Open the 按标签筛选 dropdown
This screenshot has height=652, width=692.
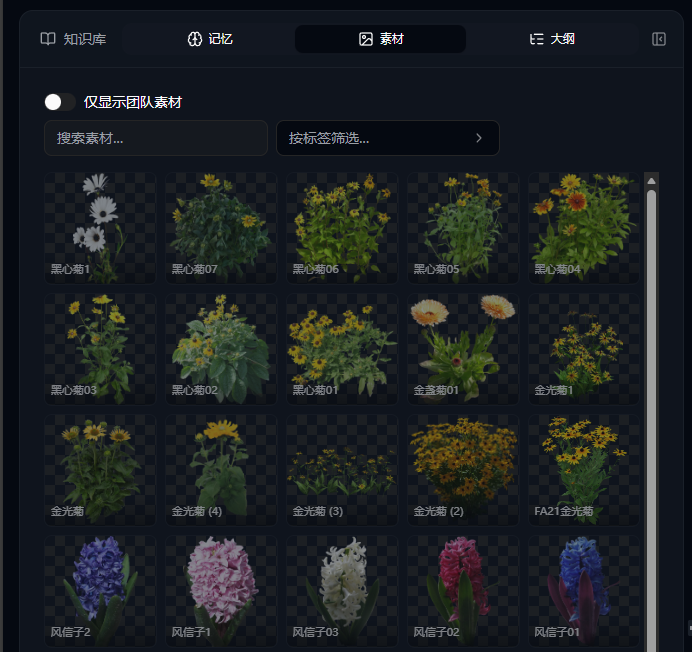click(387, 138)
